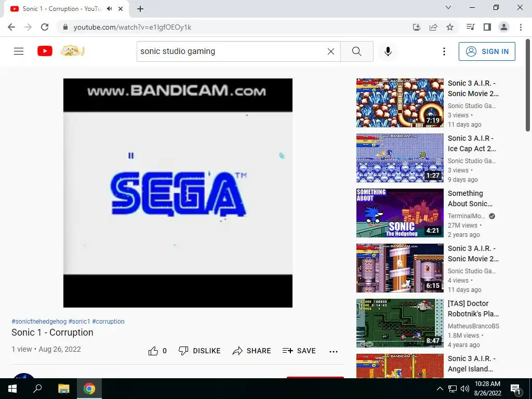532x399 pixels.
Task: Sign in to YouTube
Action: coord(487,51)
